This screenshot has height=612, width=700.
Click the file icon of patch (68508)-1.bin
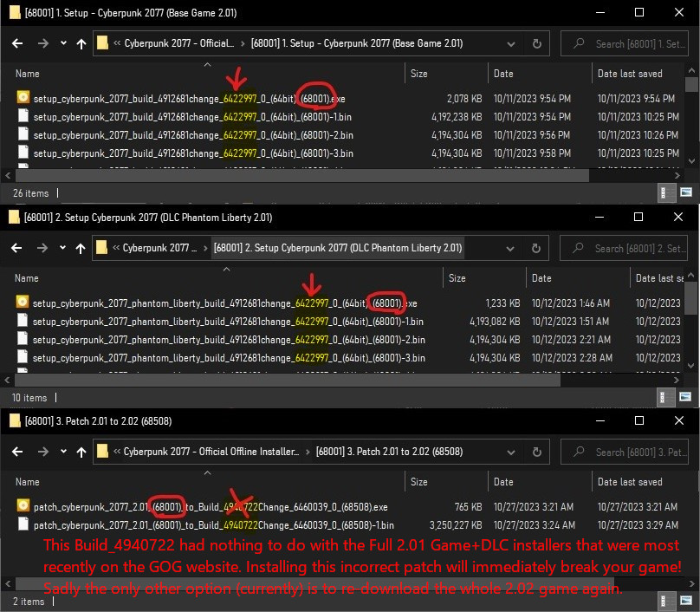point(23,524)
